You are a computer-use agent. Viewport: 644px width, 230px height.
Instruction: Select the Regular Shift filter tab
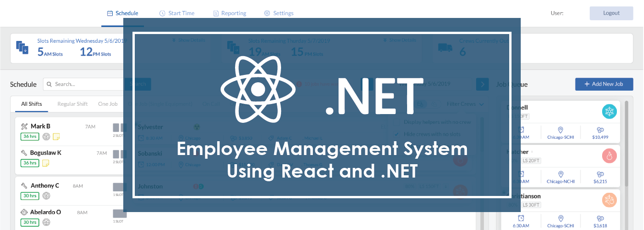72,104
